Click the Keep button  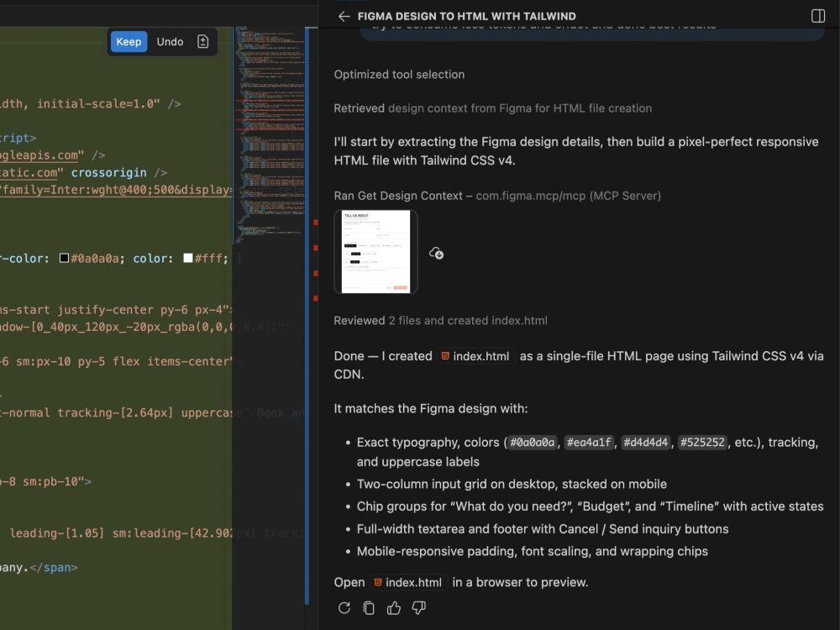pos(129,42)
